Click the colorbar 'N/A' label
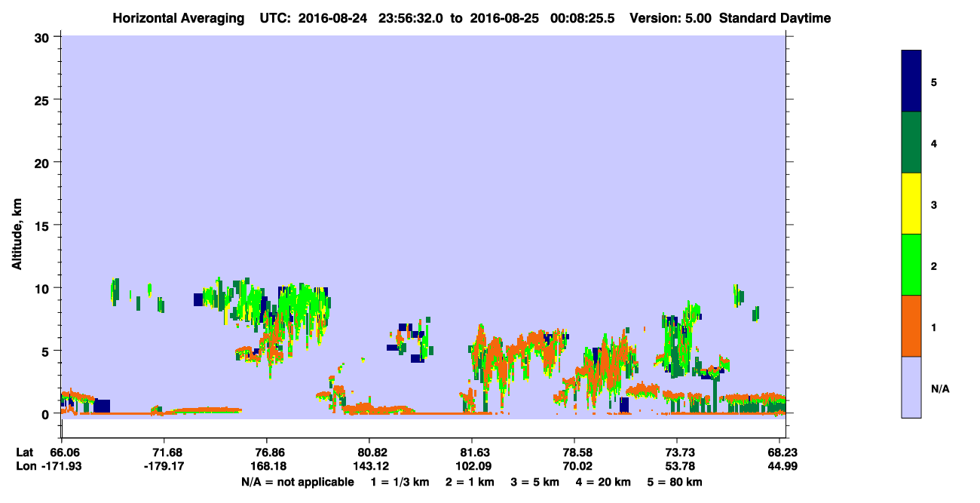Viewport: 980px width, 503px height. [x=940, y=388]
